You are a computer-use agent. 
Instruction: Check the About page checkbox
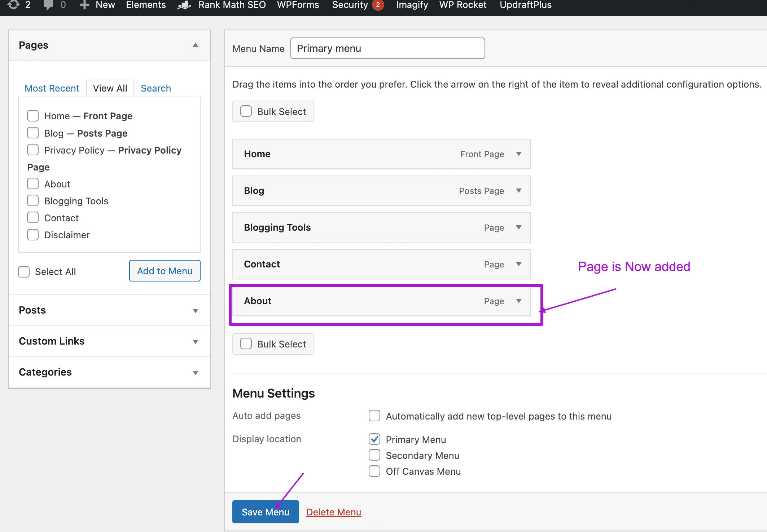coord(32,183)
